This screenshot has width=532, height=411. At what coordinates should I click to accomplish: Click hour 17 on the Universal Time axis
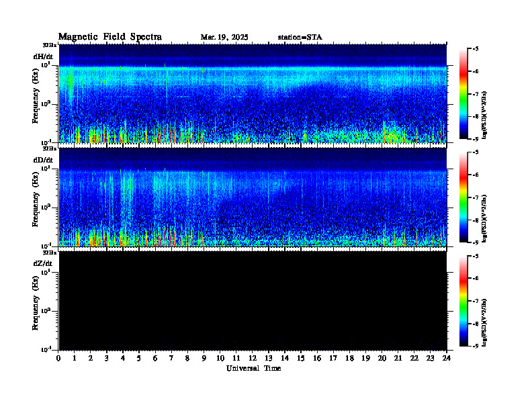point(334,358)
